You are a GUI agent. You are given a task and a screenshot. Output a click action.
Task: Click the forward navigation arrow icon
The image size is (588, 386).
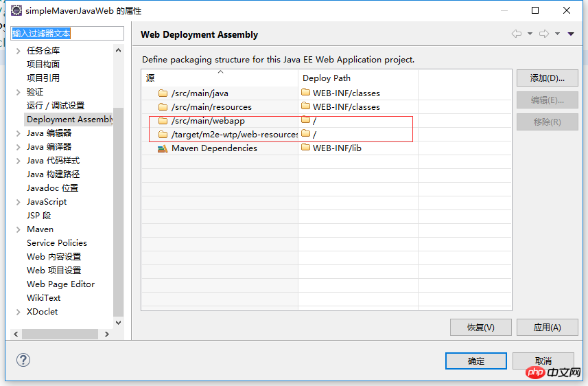(544, 34)
